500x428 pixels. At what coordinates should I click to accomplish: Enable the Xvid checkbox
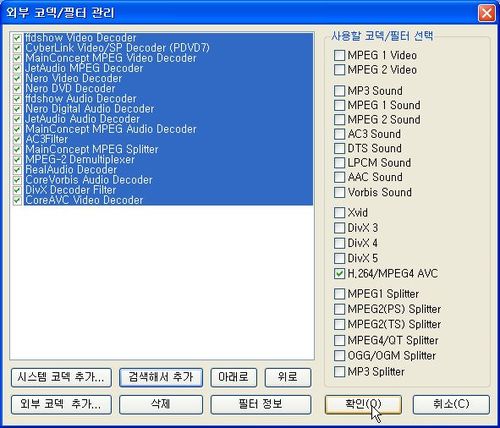pos(339,212)
